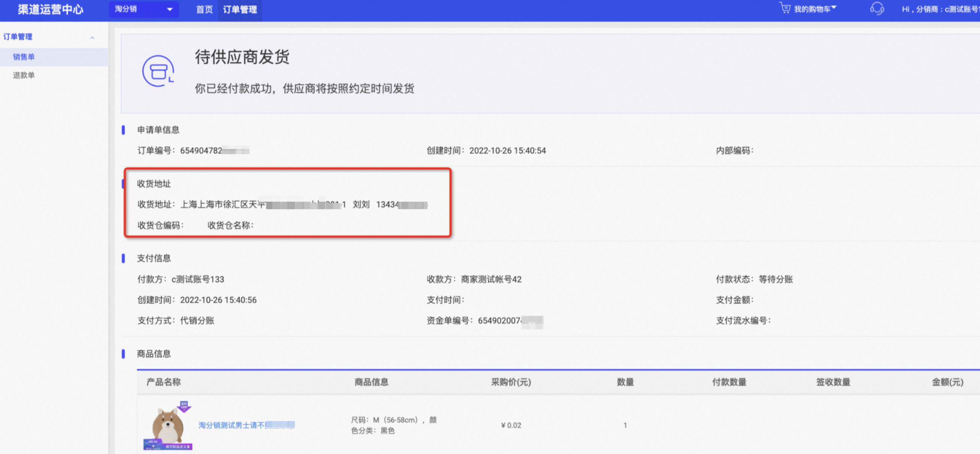Click the payer c测试账号133
The image size is (980, 454).
(198, 279)
